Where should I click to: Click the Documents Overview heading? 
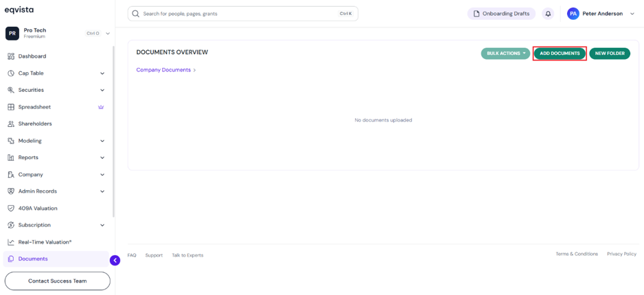[172, 52]
